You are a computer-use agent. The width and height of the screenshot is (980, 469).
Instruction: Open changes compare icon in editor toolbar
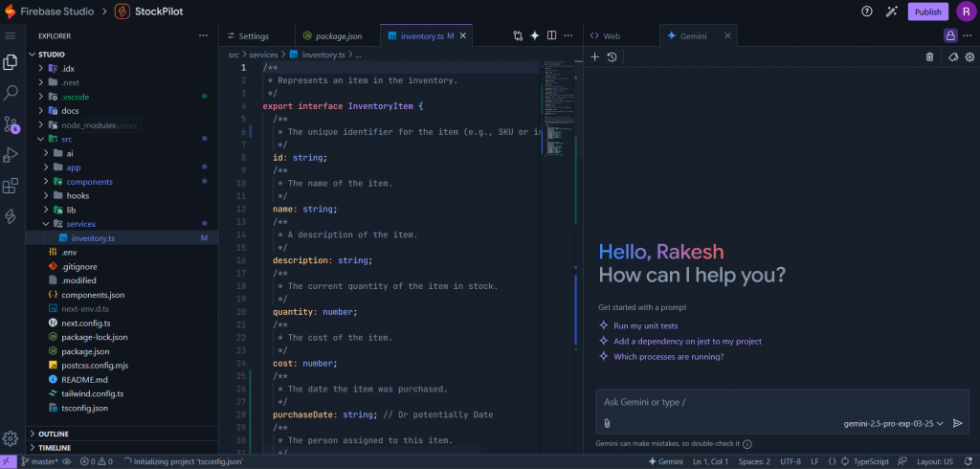tap(518, 35)
